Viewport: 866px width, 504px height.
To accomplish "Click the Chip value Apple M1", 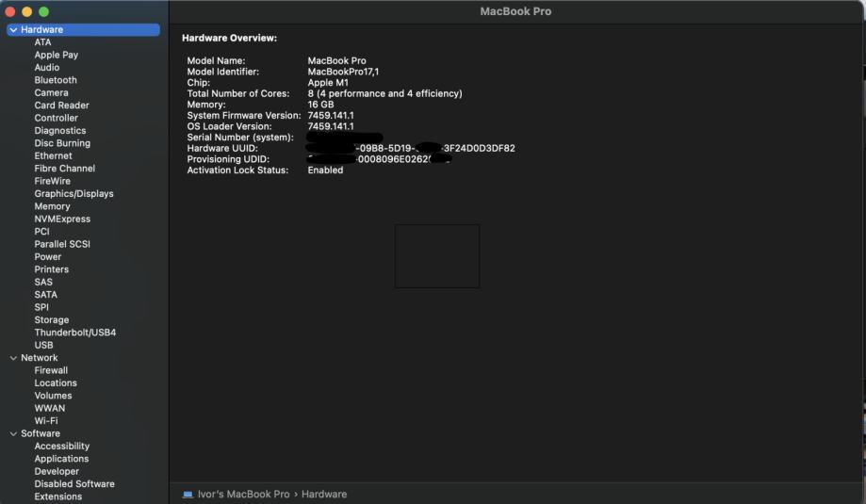I will tap(328, 83).
